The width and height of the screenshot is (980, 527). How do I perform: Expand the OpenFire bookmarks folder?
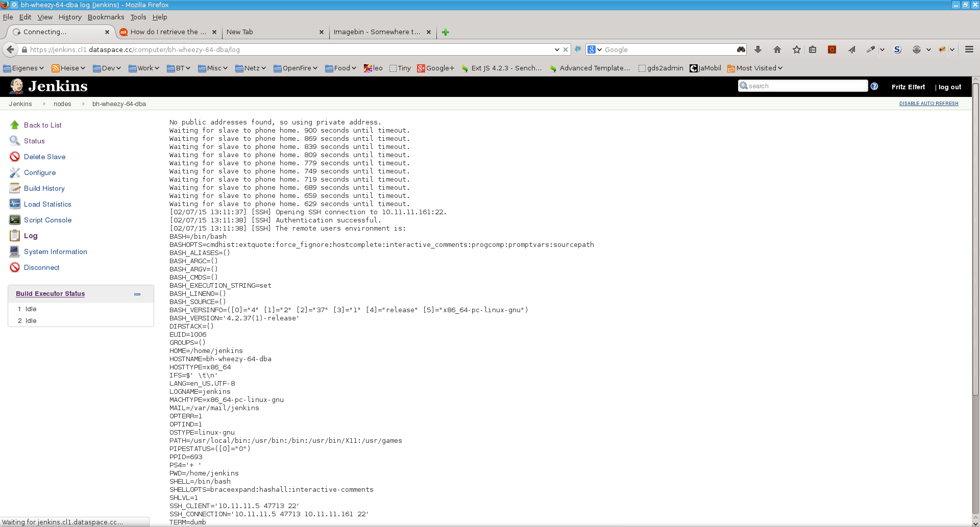(296, 68)
